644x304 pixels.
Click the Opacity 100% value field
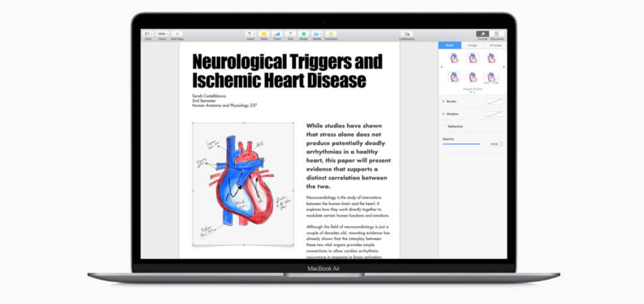coord(492,144)
